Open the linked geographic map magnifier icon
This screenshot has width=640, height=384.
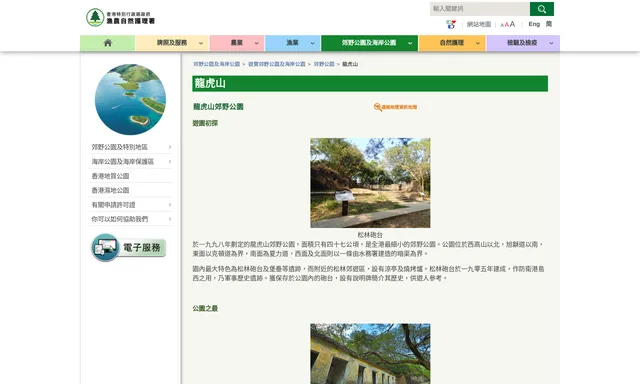(378, 107)
